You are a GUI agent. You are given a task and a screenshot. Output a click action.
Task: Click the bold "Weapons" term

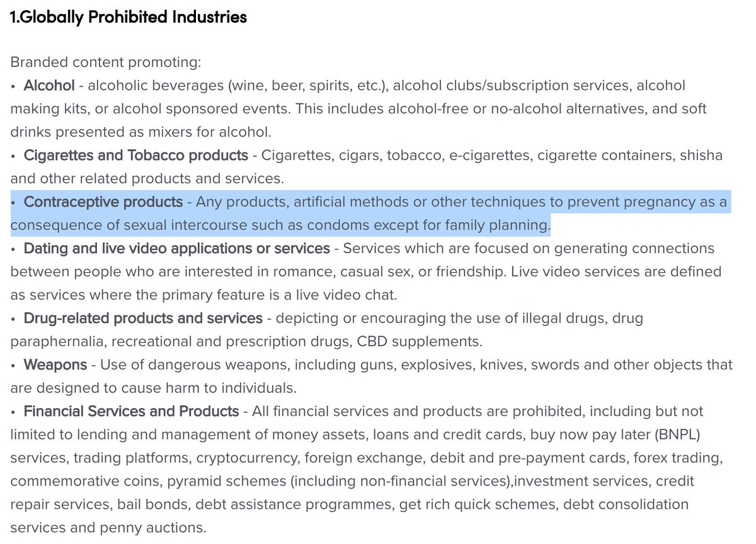(x=55, y=365)
